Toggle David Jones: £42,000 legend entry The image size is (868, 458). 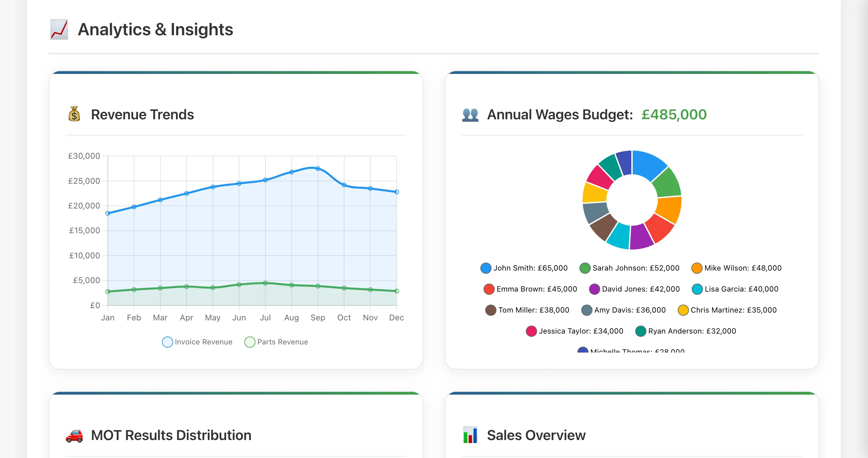pos(634,289)
